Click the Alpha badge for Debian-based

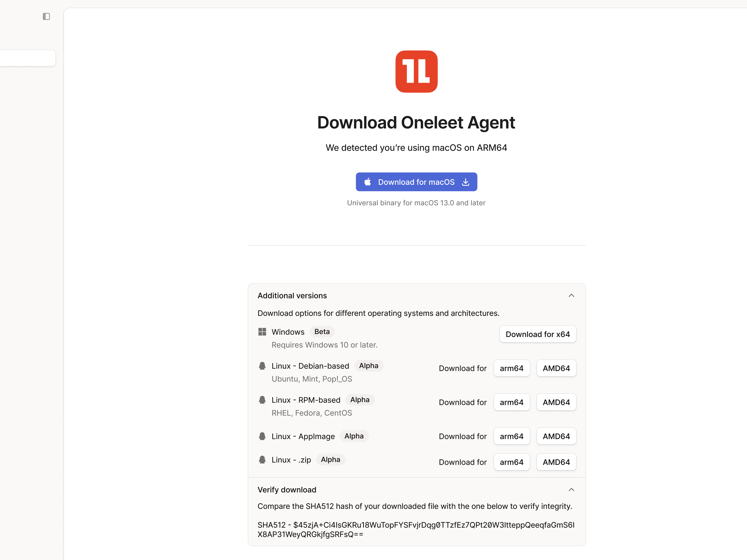click(369, 366)
